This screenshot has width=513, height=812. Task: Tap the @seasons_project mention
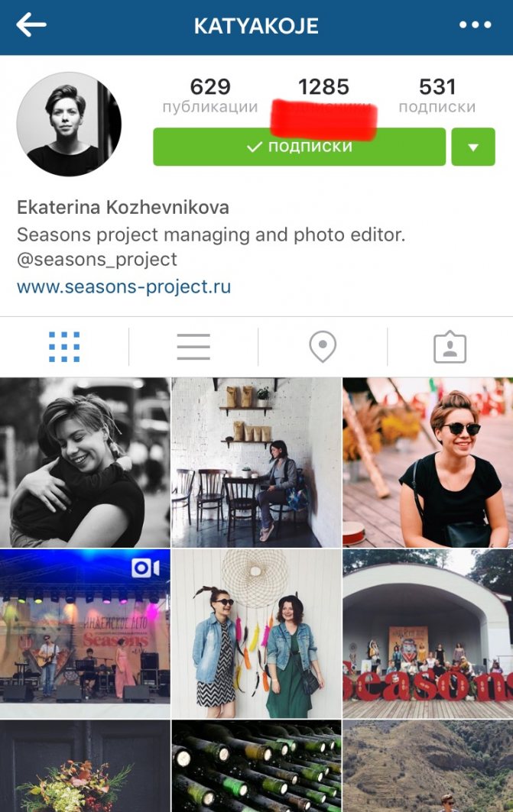tap(97, 259)
